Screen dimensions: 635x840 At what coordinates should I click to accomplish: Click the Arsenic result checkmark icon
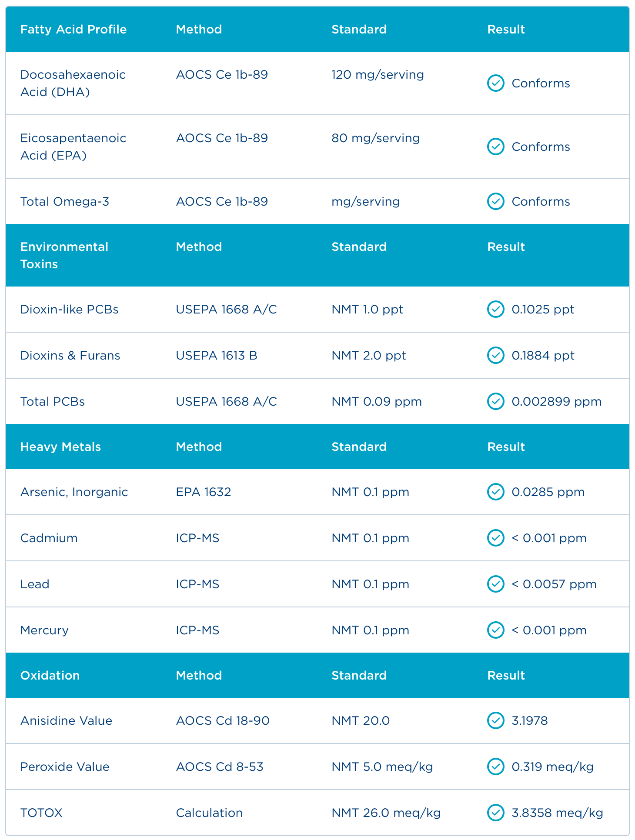click(x=495, y=492)
